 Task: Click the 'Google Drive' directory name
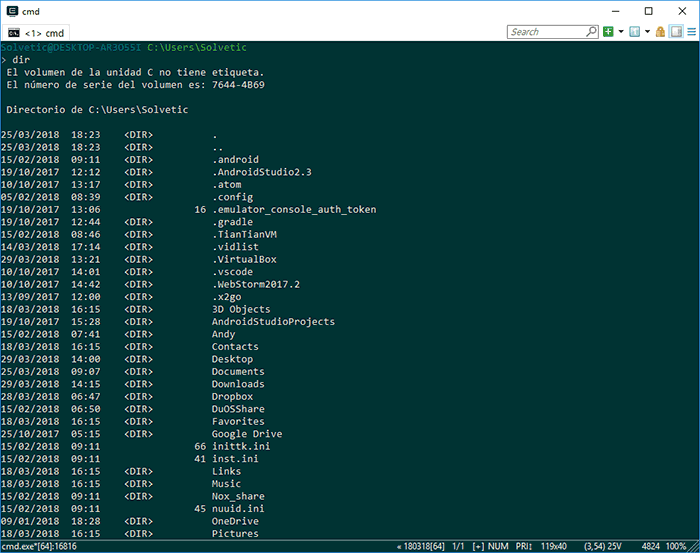(247, 434)
